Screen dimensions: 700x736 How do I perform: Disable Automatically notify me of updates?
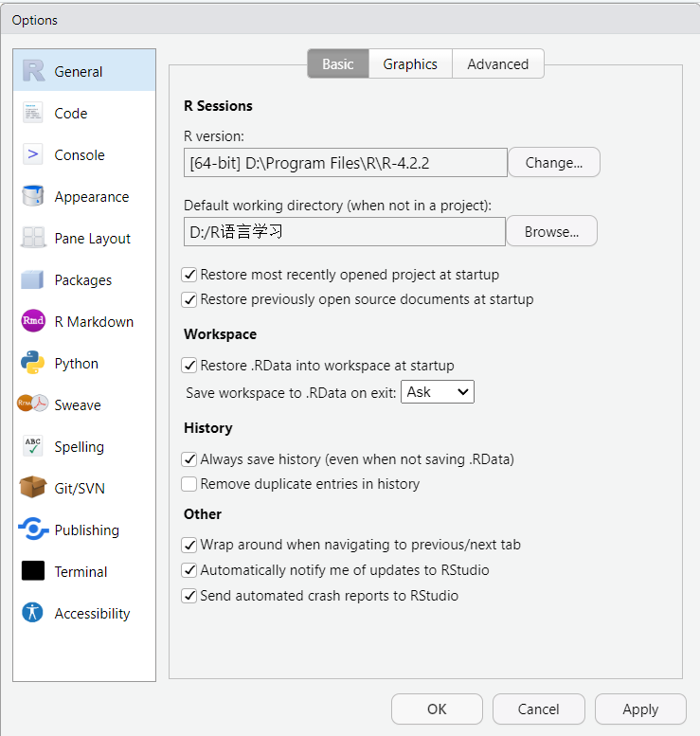click(189, 570)
